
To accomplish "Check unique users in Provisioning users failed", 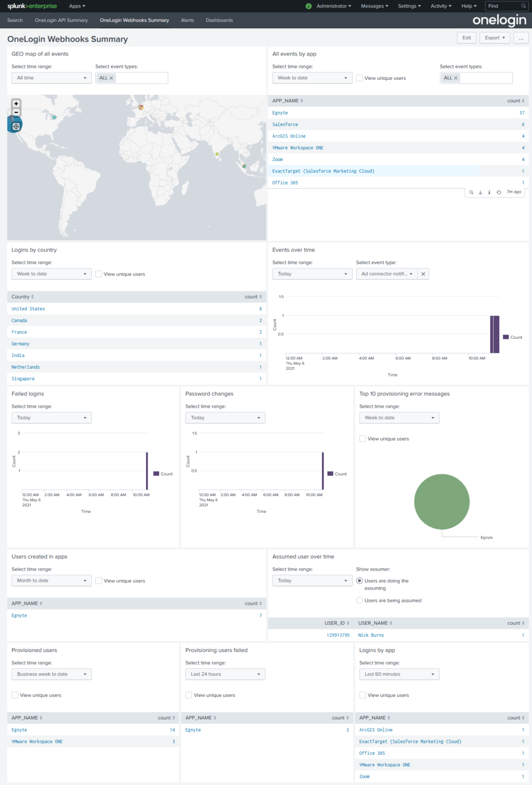I will [x=189, y=695].
